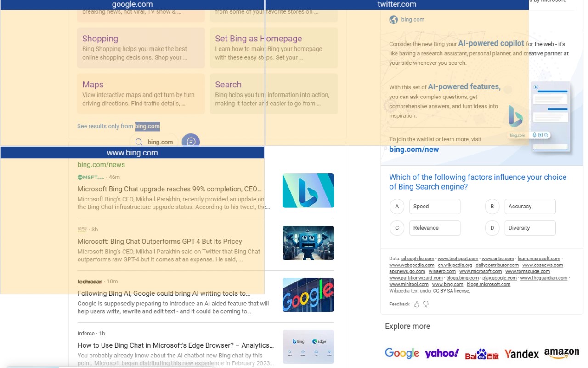Image resolution: width=588 pixels, height=368 pixels.
Task: Choose the Accuracy answer box
Action: coord(530,207)
